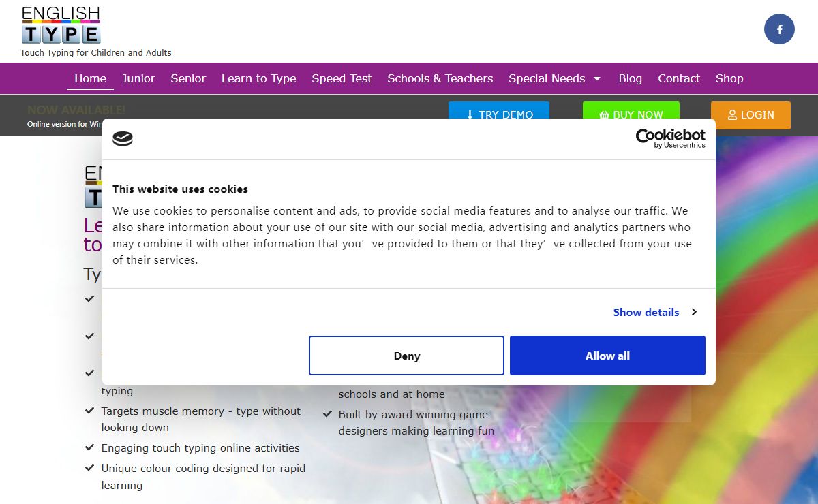Click the blue TRY DEMO button

coord(499,110)
